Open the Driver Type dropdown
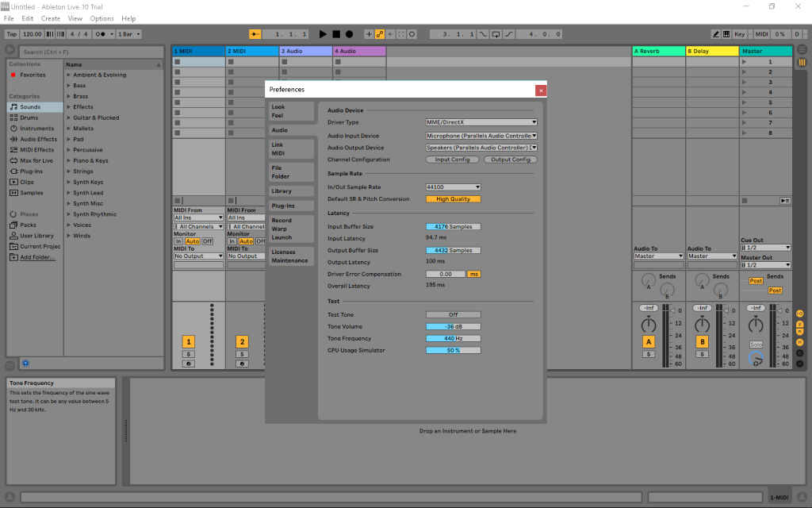The width and height of the screenshot is (812, 508). pyautogui.click(x=481, y=122)
